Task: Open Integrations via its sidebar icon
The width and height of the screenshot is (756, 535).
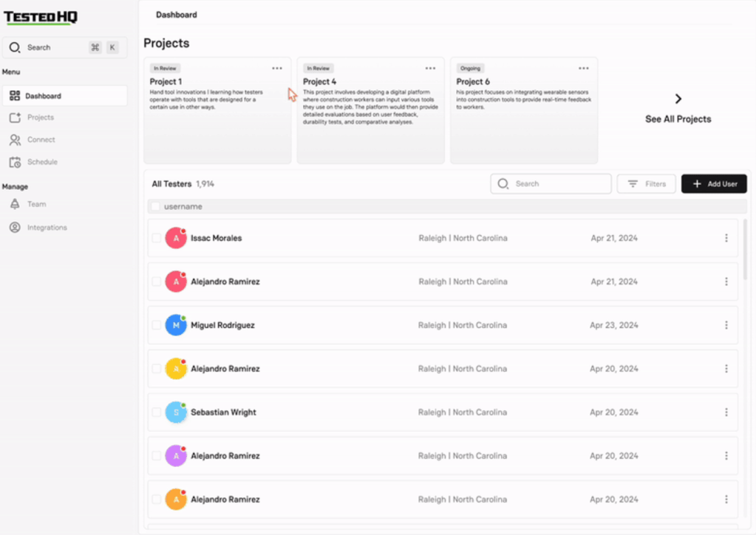Action: (x=15, y=228)
